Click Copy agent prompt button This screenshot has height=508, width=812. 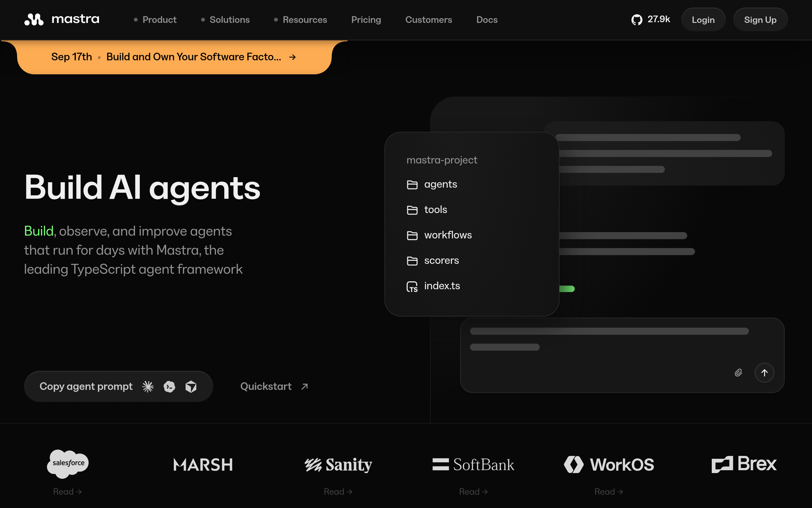click(118, 386)
